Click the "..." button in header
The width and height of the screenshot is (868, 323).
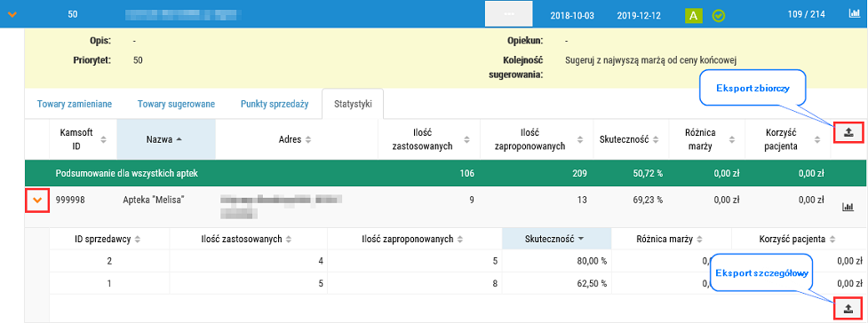coord(509,14)
